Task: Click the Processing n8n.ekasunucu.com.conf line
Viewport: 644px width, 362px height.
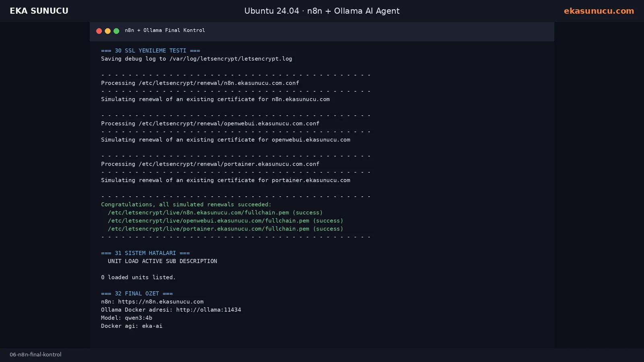Action: (x=200, y=83)
